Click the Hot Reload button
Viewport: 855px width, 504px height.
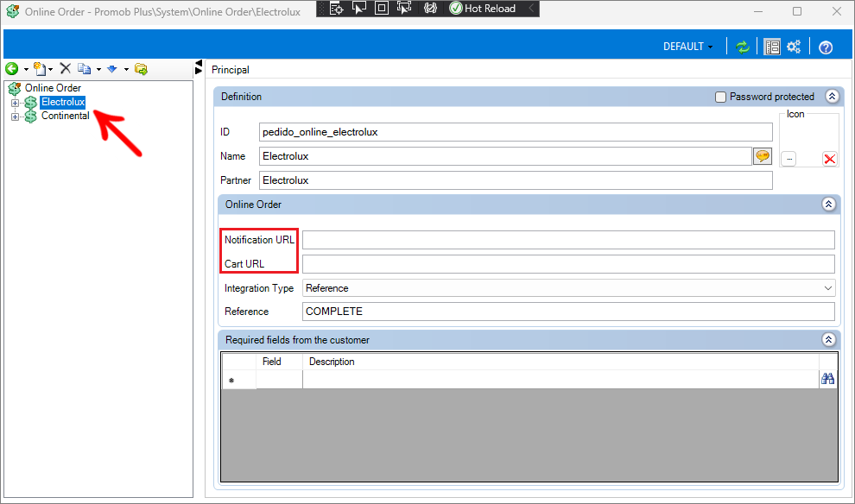483,8
